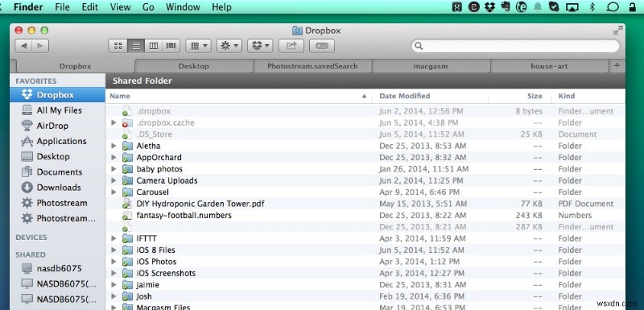Image resolution: width=644 pixels, height=310 pixels.
Task: Expand the iOS 8 Files folder
Action: (114, 250)
